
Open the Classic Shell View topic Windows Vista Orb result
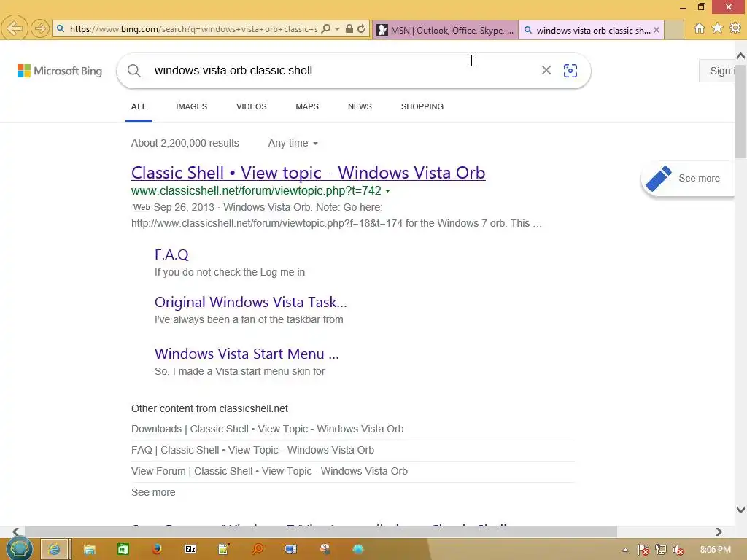(309, 172)
